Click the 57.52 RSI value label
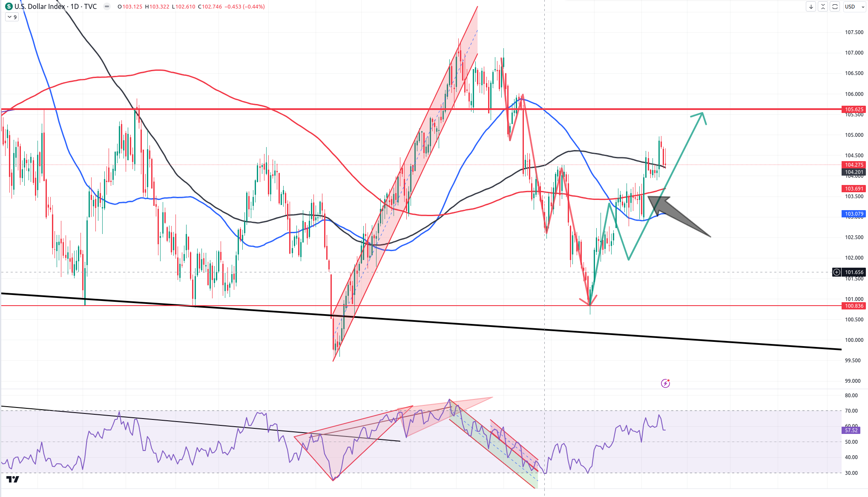The image size is (868, 497). click(x=851, y=431)
